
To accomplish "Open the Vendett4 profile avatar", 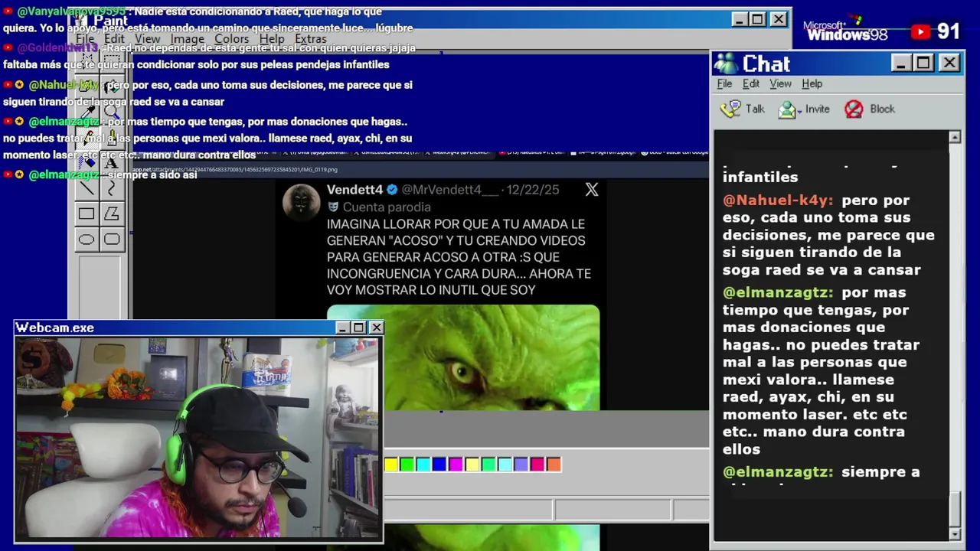I will [301, 202].
